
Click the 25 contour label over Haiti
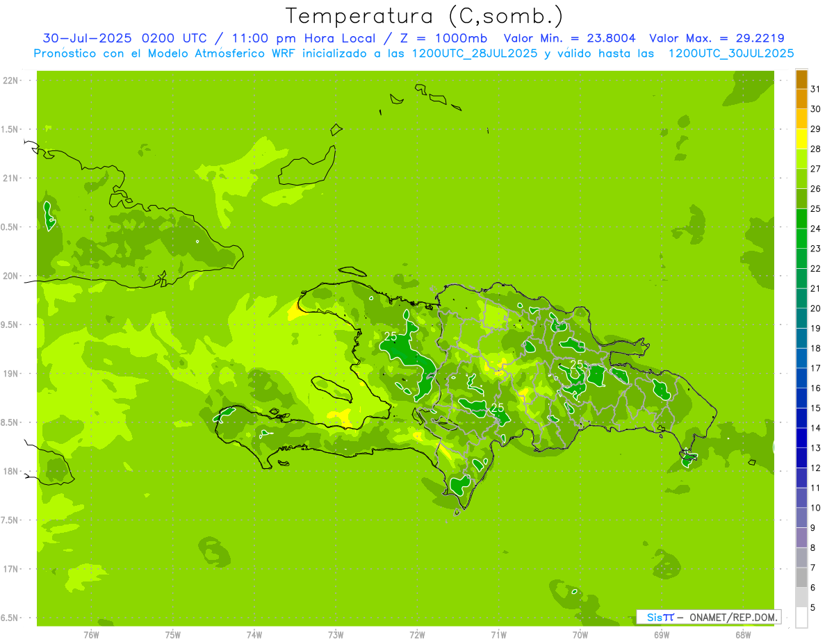point(391,336)
